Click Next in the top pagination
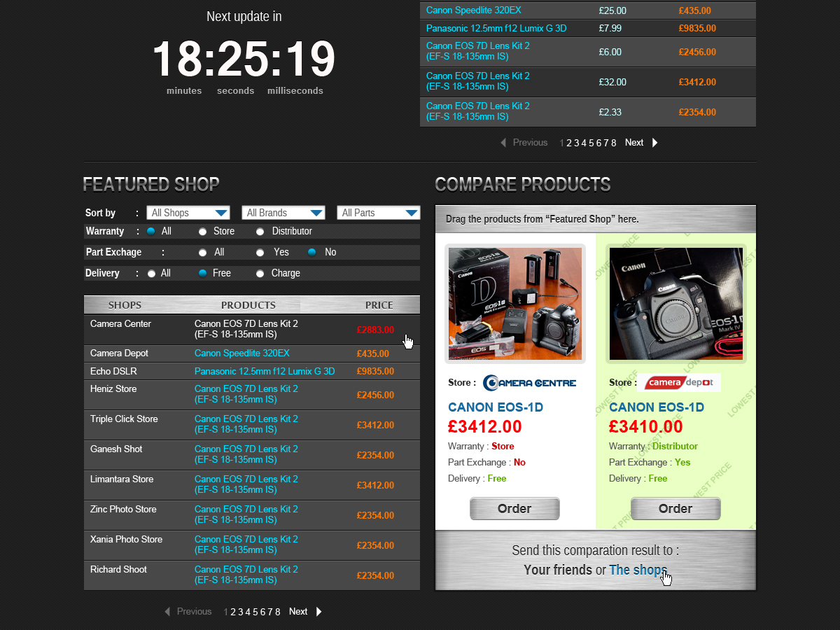840x630 pixels. [634, 143]
